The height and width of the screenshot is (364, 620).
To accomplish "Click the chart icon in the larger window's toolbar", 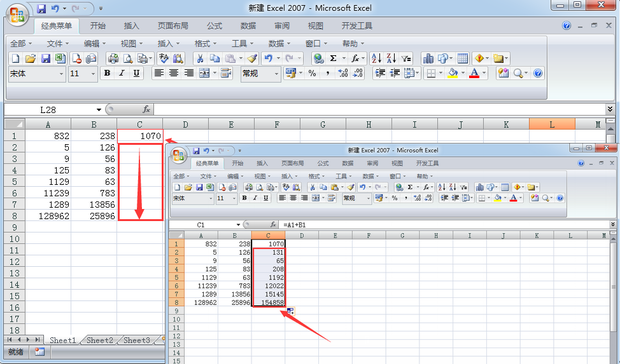I will coord(428,59).
